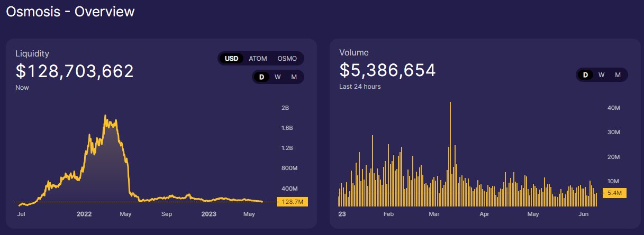Click the Liquidity card title
644x235 pixels.
pyautogui.click(x=32, y=53)
